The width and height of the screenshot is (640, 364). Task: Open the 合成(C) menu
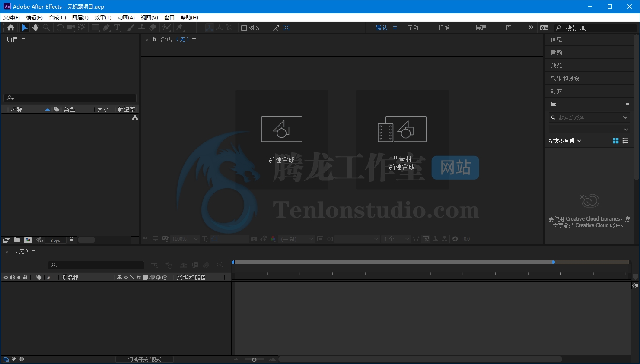57,18
